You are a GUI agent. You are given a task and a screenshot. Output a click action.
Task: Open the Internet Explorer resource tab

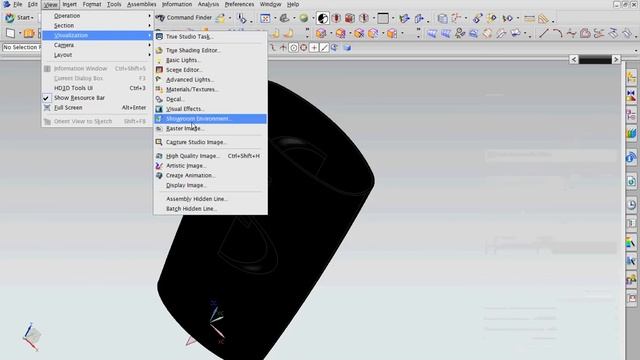[631, 181]
